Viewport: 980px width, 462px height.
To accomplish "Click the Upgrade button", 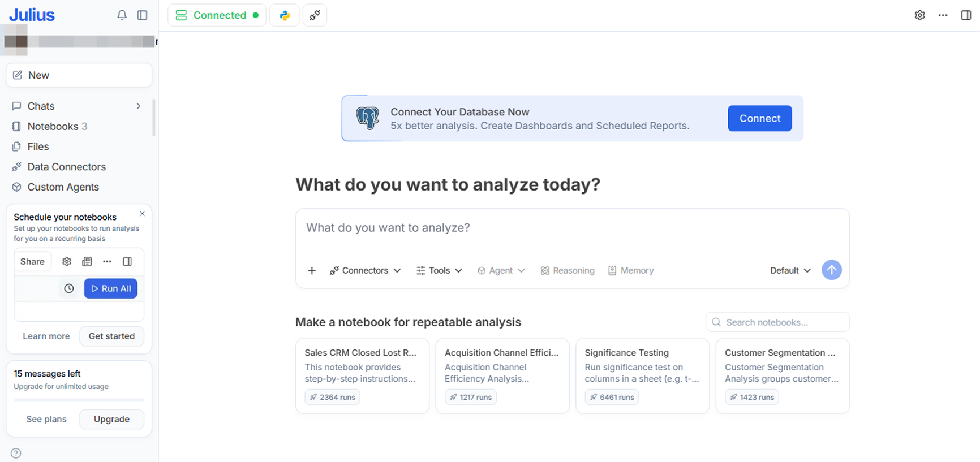I will tap(111, 419).
